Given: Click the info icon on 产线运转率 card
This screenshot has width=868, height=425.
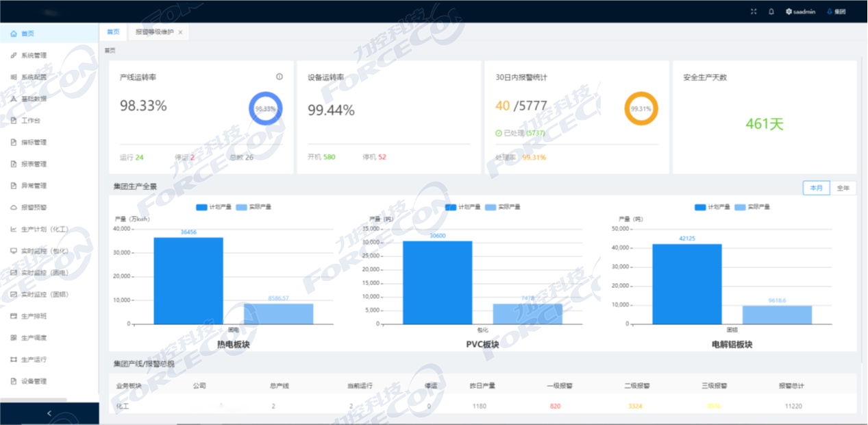Looking at the screenshot, I should 280,77.
